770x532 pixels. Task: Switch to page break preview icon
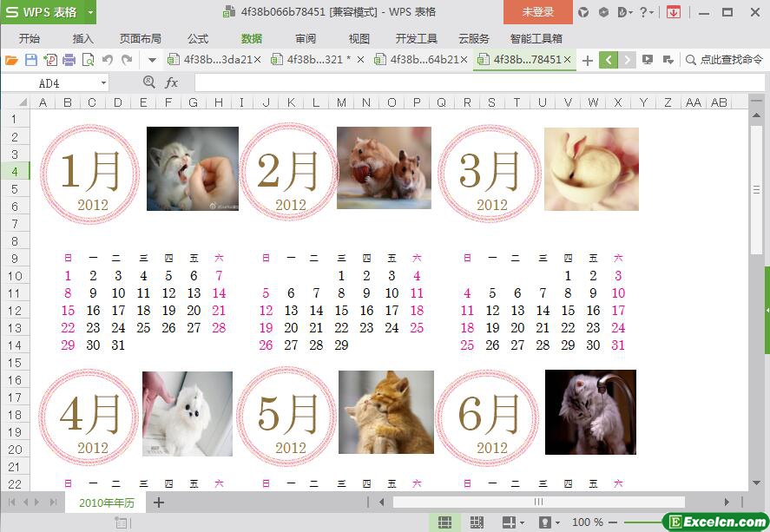click(477, 522)
